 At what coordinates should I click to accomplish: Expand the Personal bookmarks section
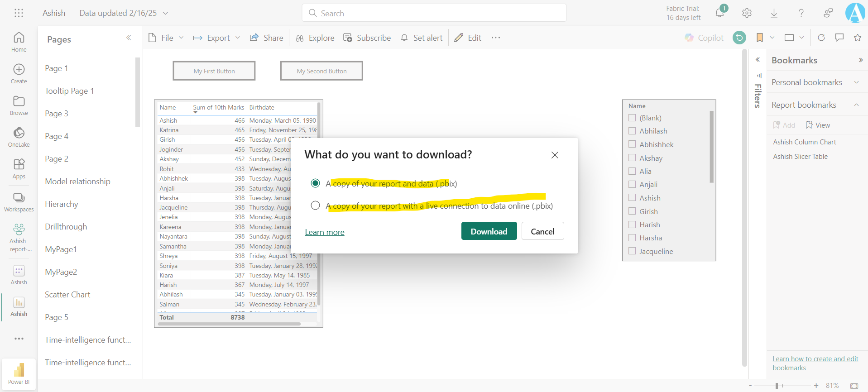click(856, 82)
